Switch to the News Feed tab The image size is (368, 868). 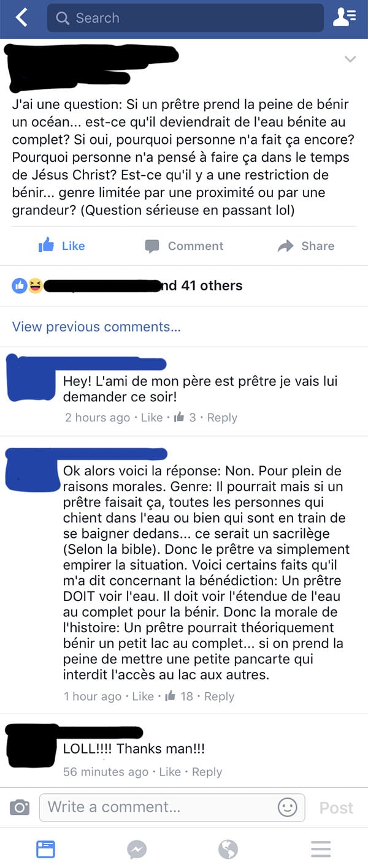(x=46, y=848)
